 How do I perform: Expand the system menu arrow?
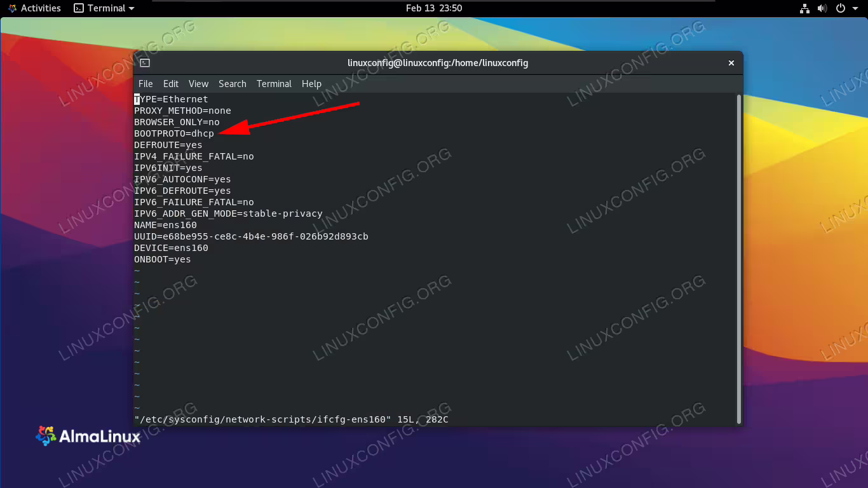[854, 9]
